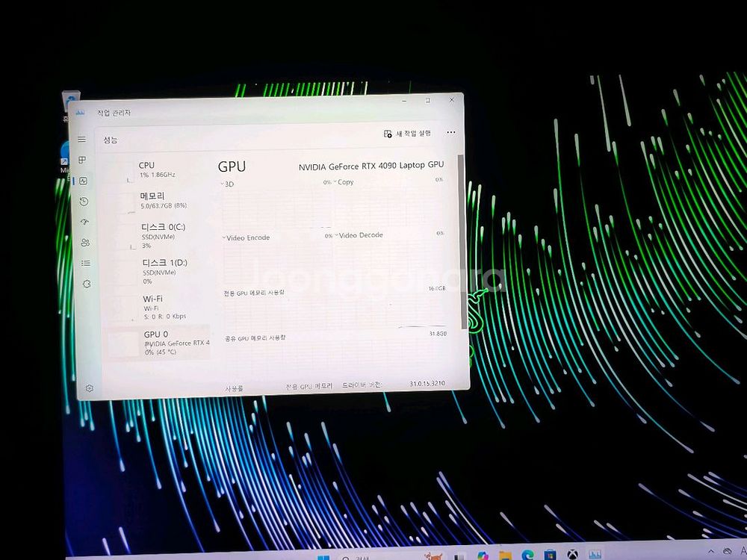This screenshot has width=747, height=560.
Task: Launch Microsoft Edge from the taskbar
Action: [527, 556]
